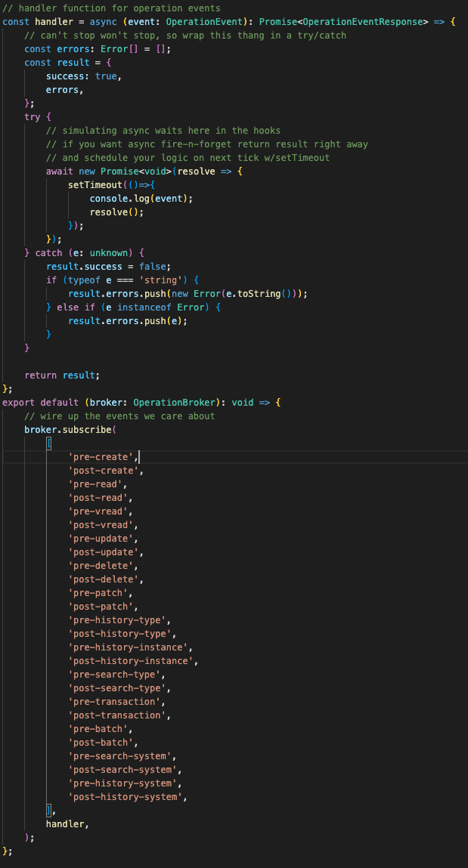Click the 'post-batch' string
The image size is (468, 868).
pyautogui.click(x=101, y=743)
